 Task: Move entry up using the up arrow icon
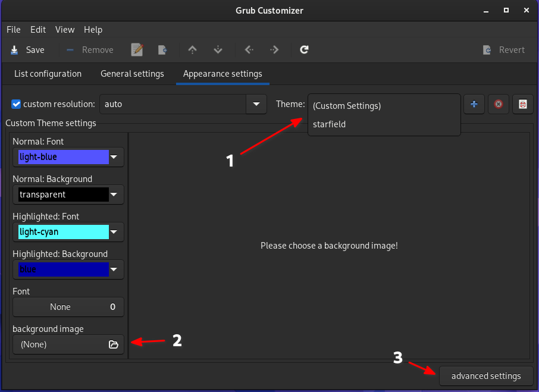[192, 50]
